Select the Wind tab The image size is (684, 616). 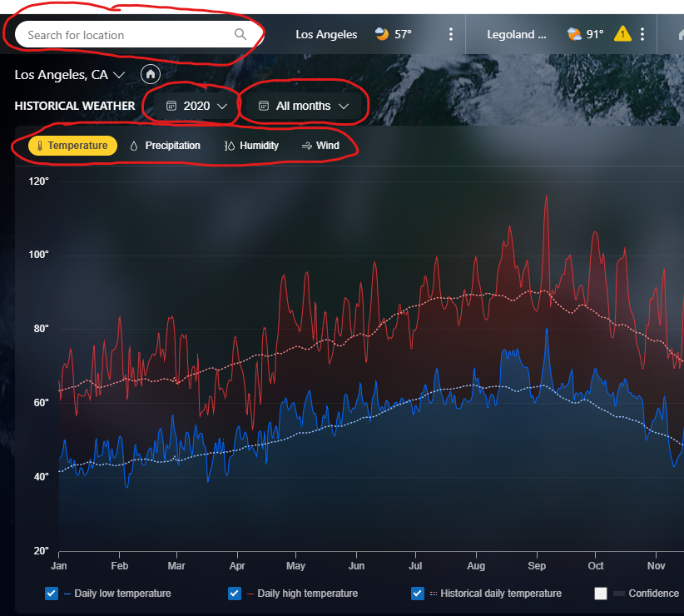point(320,146)
